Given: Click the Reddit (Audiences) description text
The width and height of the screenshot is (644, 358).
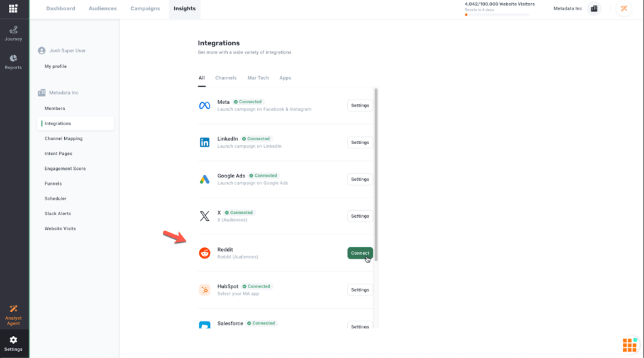Looking at the screenshot, I should pos(238,257).
